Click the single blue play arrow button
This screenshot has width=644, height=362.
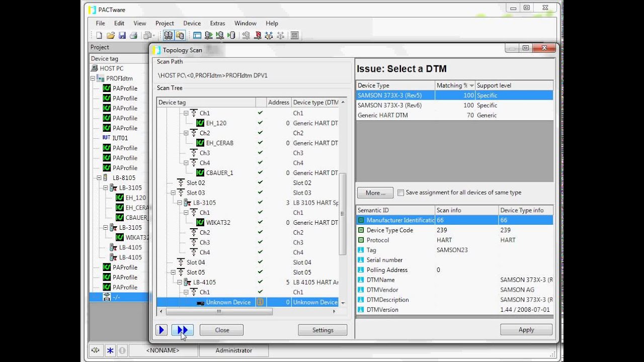click(x=162, y=330)
